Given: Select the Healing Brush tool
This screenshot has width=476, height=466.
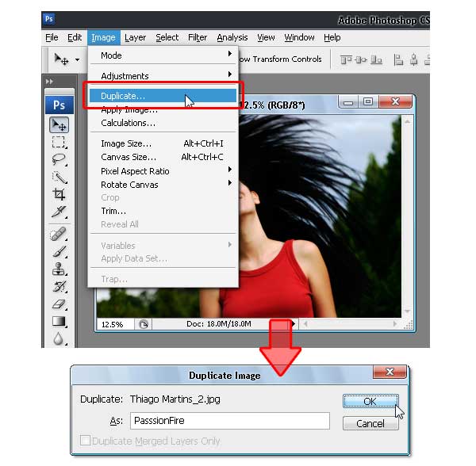Looking at the screenshot, I should click(x=59, y=234).
